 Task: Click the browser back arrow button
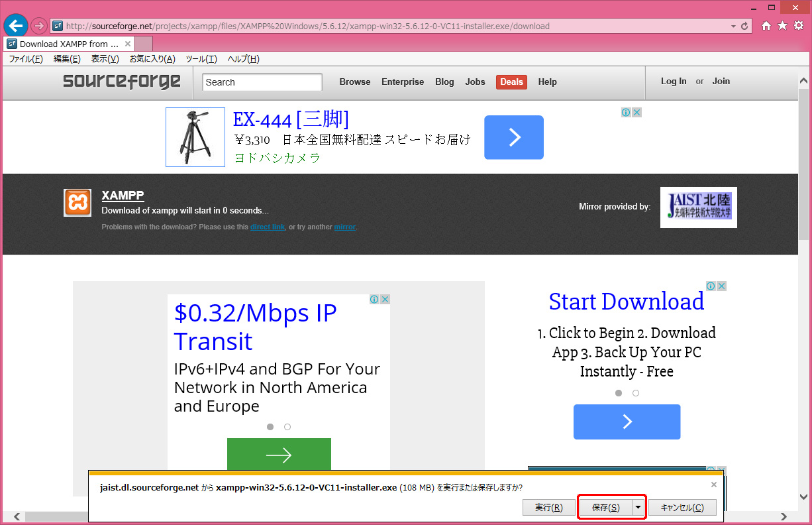[16, 26]
